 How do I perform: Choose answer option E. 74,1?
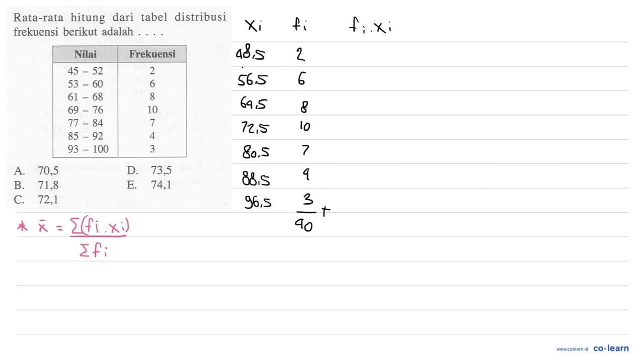click(149, 185)
